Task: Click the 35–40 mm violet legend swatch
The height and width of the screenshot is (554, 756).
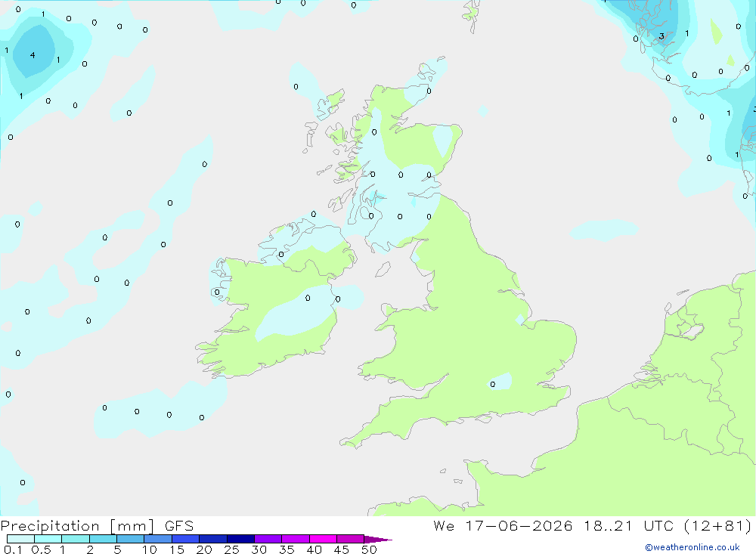Action: tap(296, 539)
